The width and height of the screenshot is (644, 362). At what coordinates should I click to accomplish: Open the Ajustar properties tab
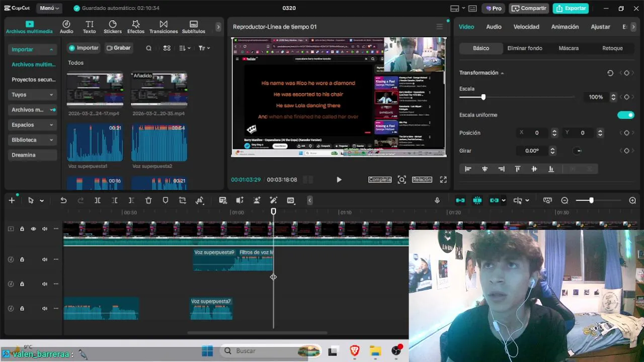[x=600, y=27]
